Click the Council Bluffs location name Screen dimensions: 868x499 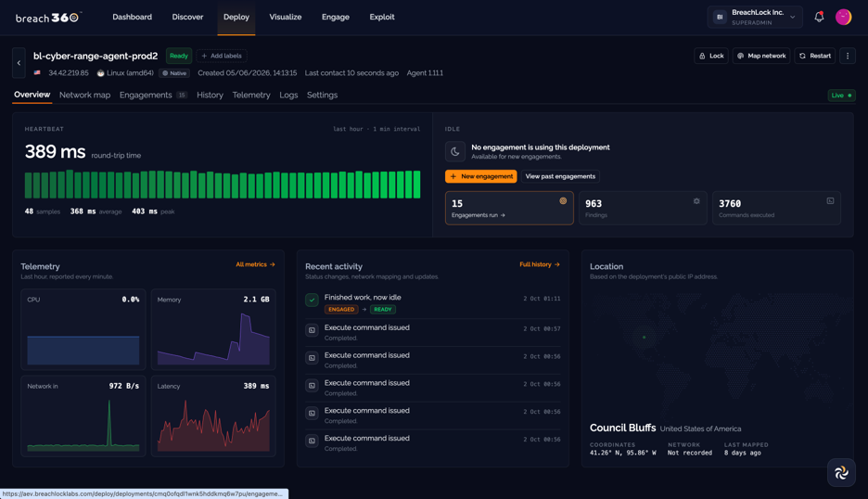623,429
